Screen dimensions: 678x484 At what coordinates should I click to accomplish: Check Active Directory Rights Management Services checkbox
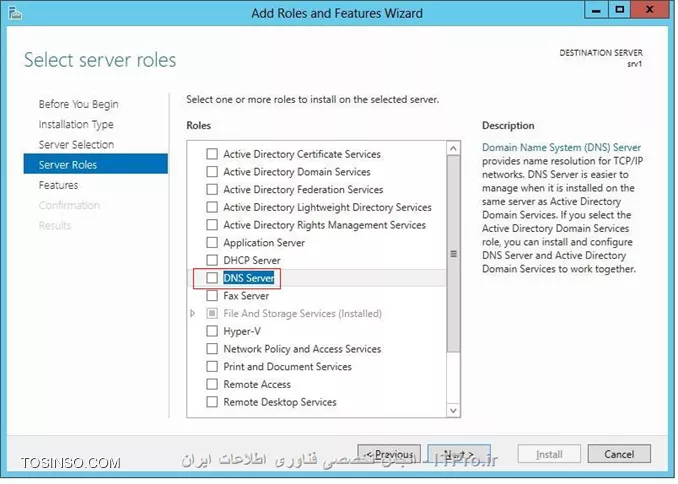pyautogui.click(x=212, y=225)
